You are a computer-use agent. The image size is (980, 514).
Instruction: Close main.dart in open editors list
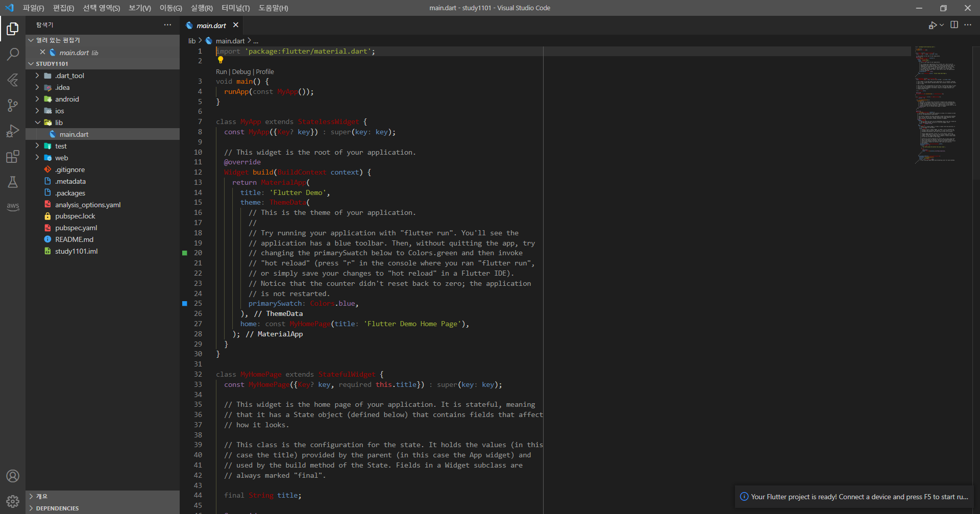pos(43,52)
